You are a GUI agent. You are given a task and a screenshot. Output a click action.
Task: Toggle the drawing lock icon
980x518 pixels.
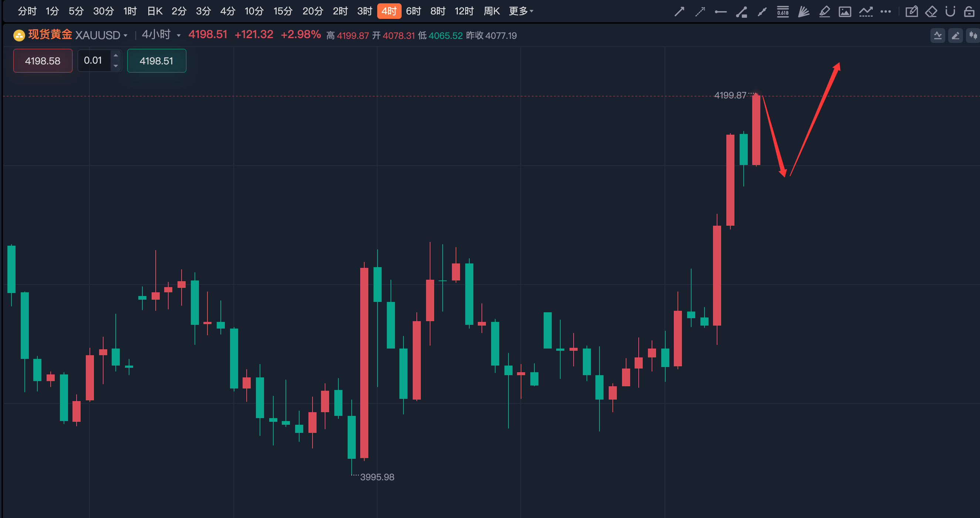coord(969,12)
